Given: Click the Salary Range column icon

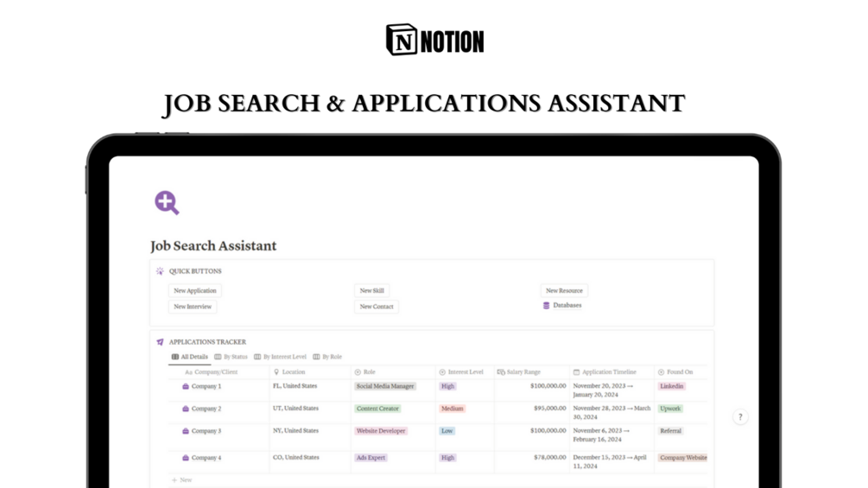Looking at the screenshot, I should pyautogui.click(x=501, y=371).
